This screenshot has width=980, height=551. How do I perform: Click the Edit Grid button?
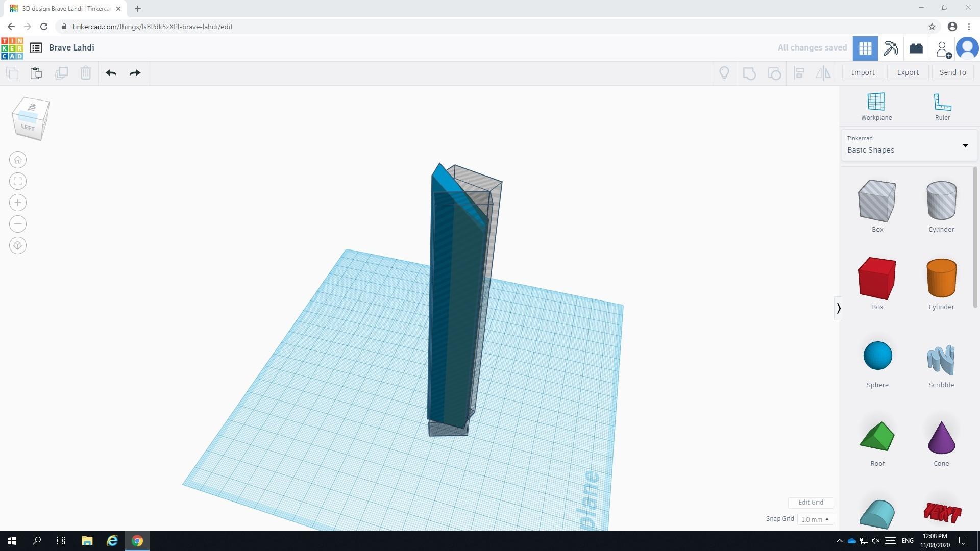[811, 503]
